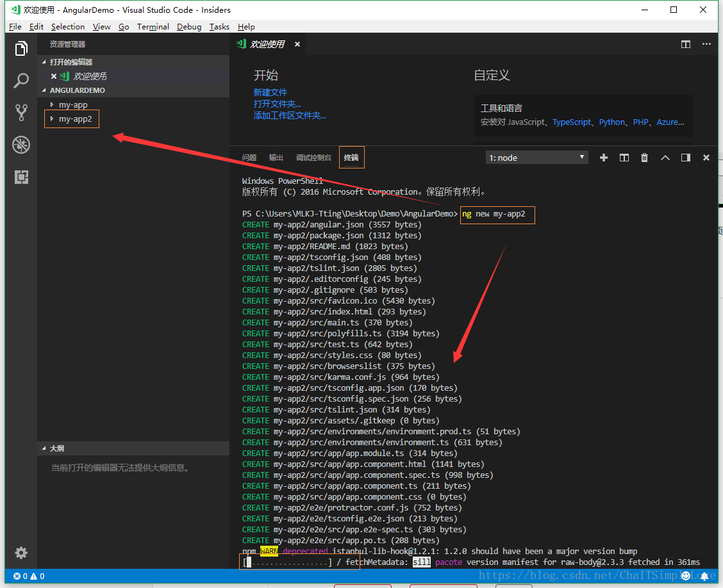Screen dimensions: 723x588
Task: Open the Debug view in activity bar
Action: pyautogui.click(x=21, y=145)
